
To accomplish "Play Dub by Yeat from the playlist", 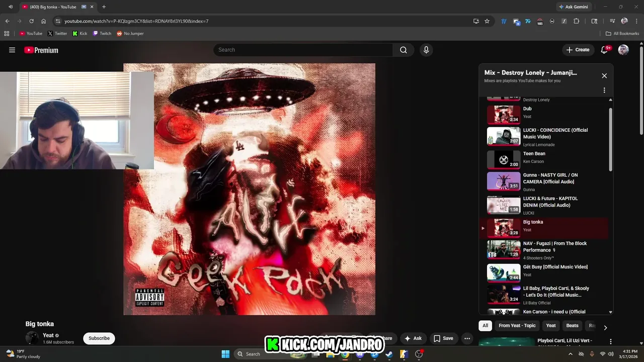I will [547, 114].
